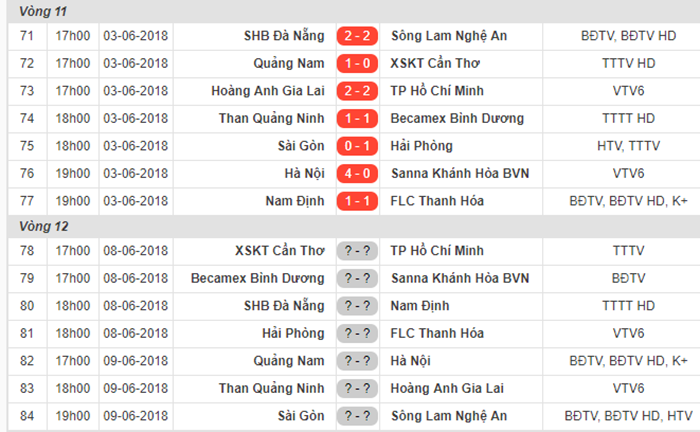
Task: Click the 0 - 1 score of Sài Gòn vs Hải Phòng
Action: (x=357, y=146)
